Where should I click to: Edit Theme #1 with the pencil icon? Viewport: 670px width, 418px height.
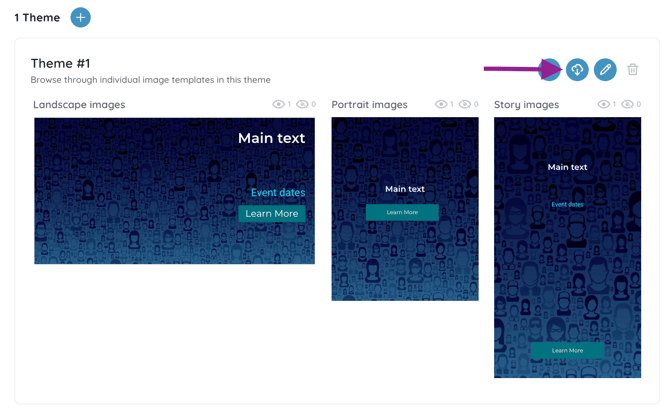pyautogui.click(x=605, y=69)
